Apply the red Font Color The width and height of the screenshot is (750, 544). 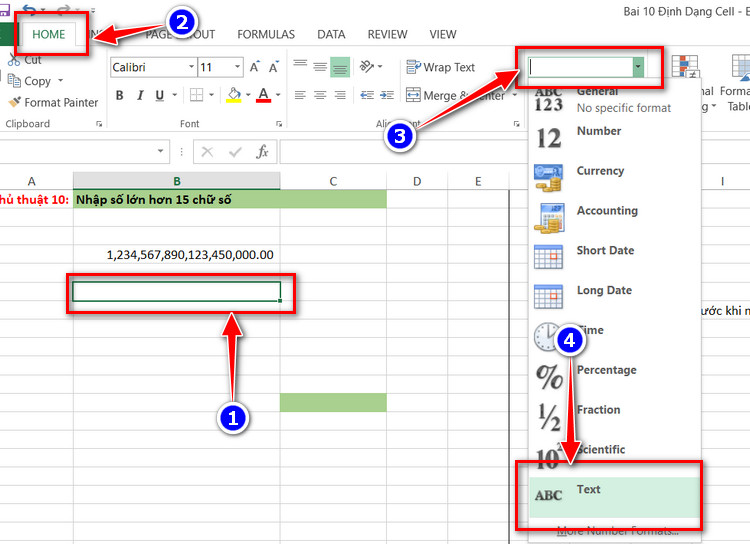tap(264, 95)
